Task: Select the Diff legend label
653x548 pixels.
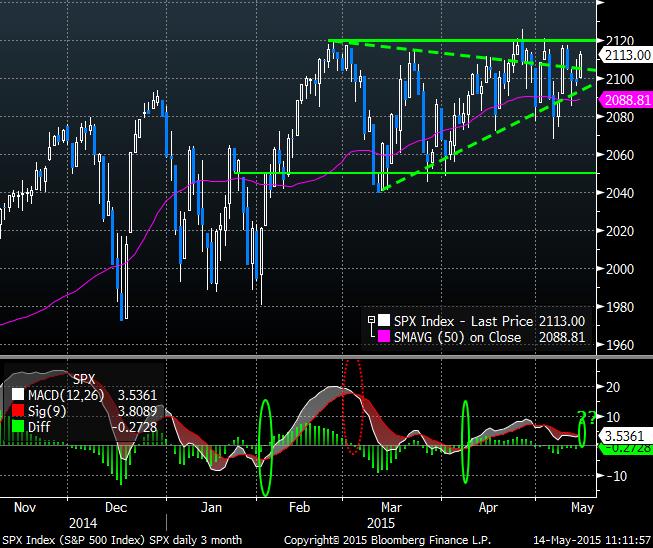Action: click(39, 427)
